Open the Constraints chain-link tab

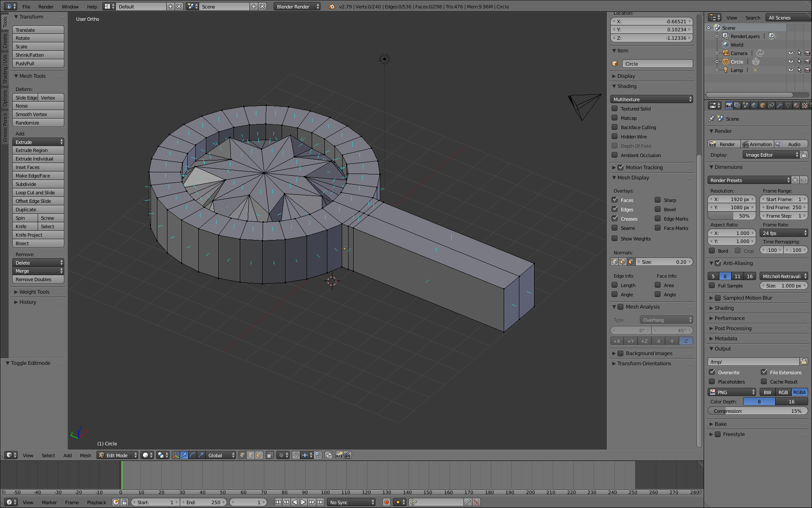point(771,105)
